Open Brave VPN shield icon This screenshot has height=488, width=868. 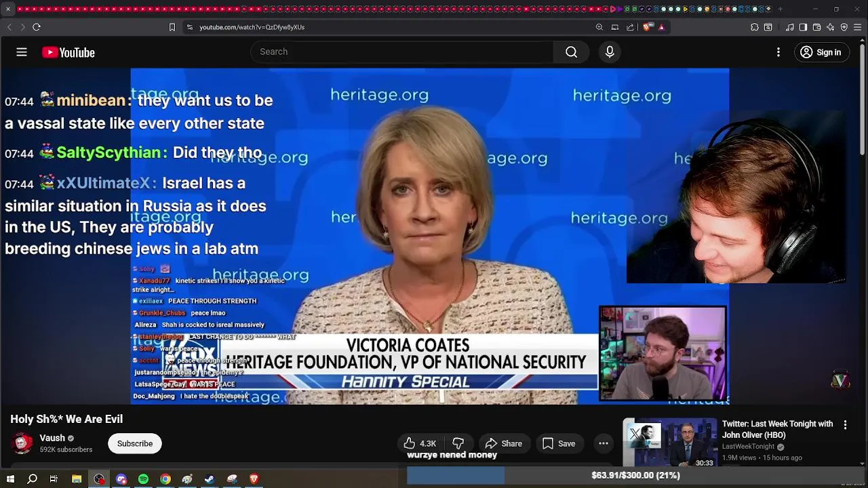click(x=844, y=27)
